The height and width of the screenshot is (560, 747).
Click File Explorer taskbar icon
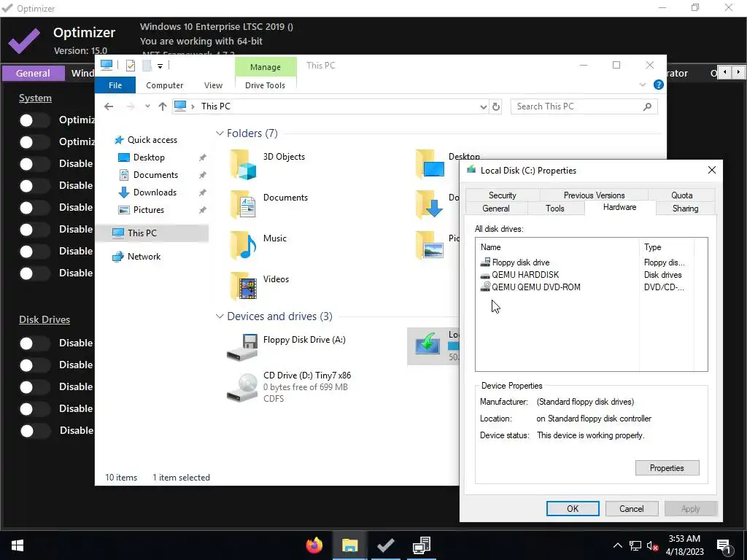point(349,545)
